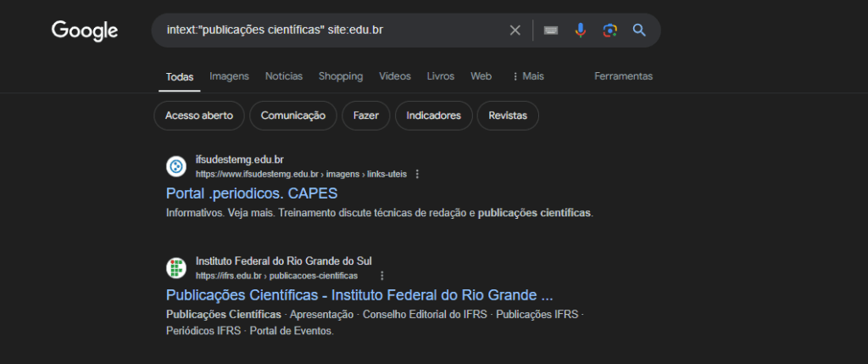This screenshot has width=868, height=364.
Task: Switch to the Imagens tab
Action: [229, 76]
